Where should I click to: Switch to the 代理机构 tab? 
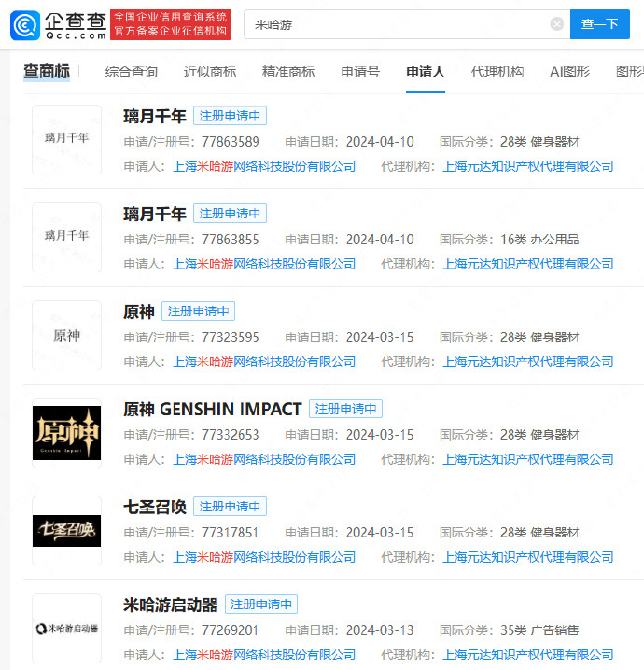point(497,72)
